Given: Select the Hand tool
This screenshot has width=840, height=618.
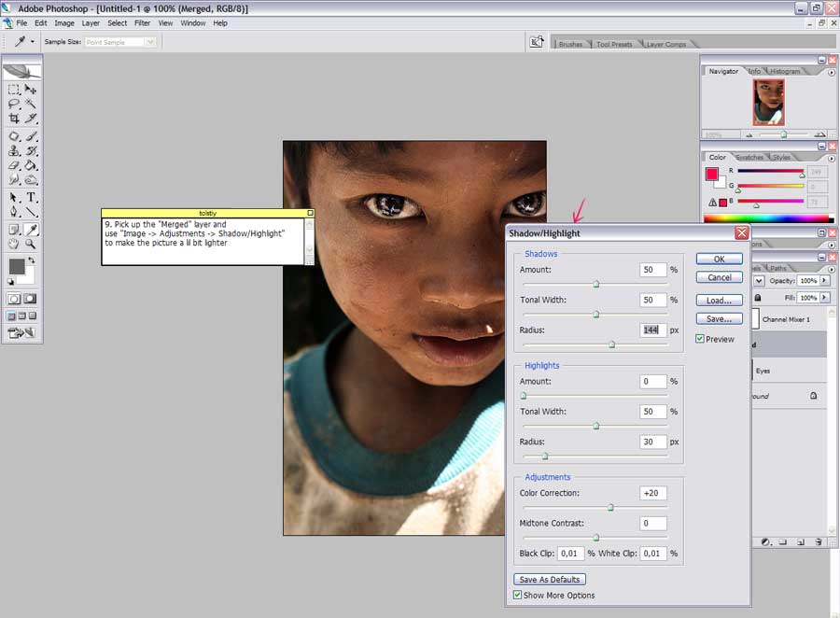Looking at the screenshot, I should [14, 244].
